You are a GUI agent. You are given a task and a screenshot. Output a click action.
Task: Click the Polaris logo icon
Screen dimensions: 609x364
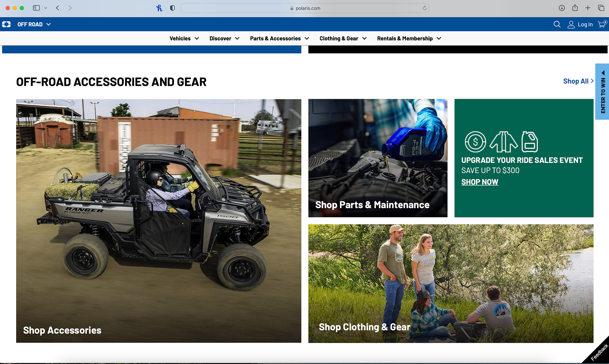point(6,24)
